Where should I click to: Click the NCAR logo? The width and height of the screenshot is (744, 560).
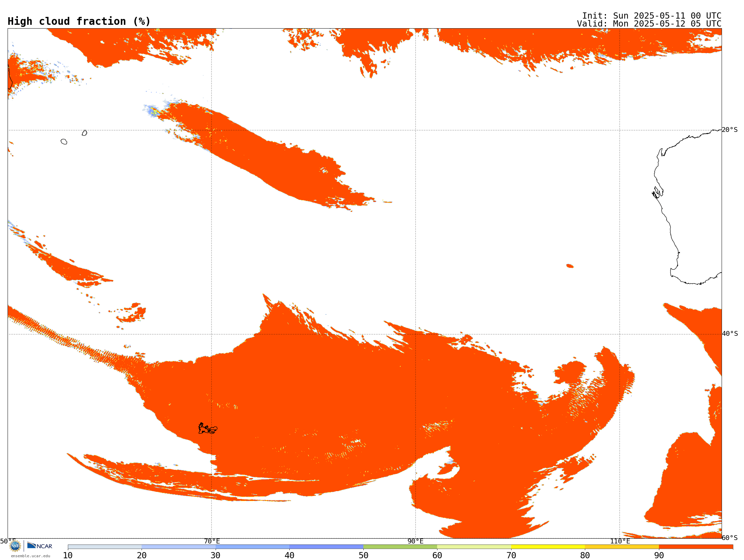[x=40, y=546]
